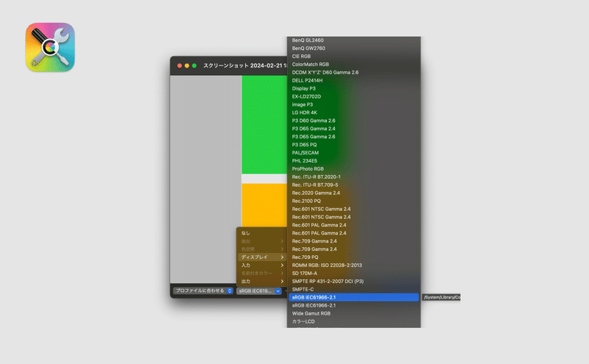Pick EX-LD2702D from the list
Image resolution: width=589 pixels, height=364 pixels.
[354, 96]
